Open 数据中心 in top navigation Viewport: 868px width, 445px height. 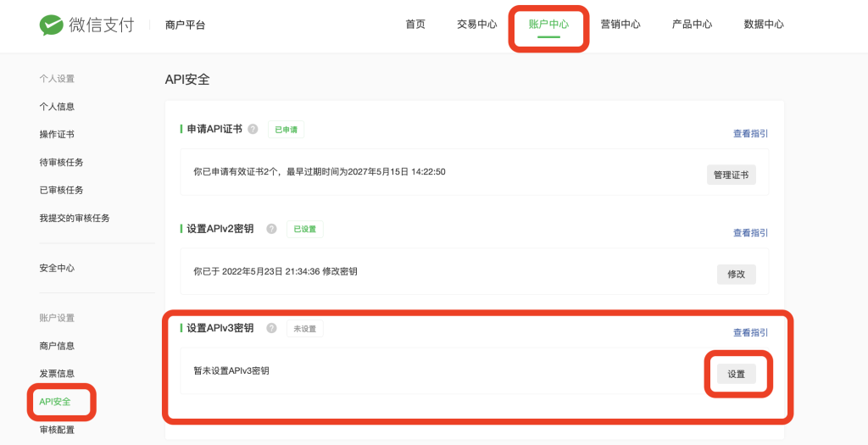pos(764,25)
